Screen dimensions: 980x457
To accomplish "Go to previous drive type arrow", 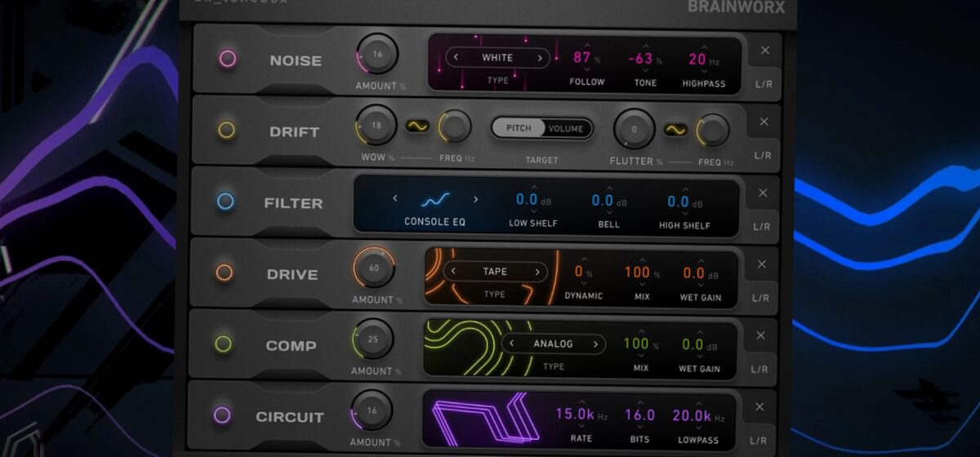I will click(x=454, y=272).
